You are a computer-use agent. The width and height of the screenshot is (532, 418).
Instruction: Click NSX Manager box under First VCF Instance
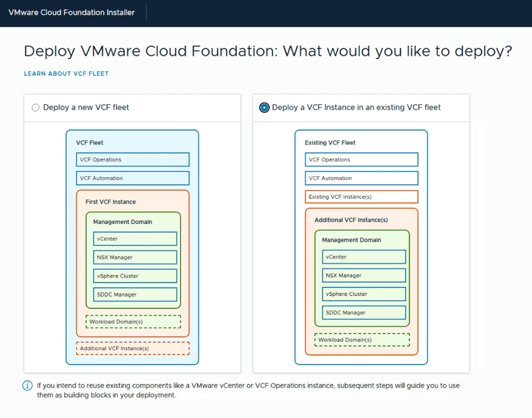[x=135, y=258]
